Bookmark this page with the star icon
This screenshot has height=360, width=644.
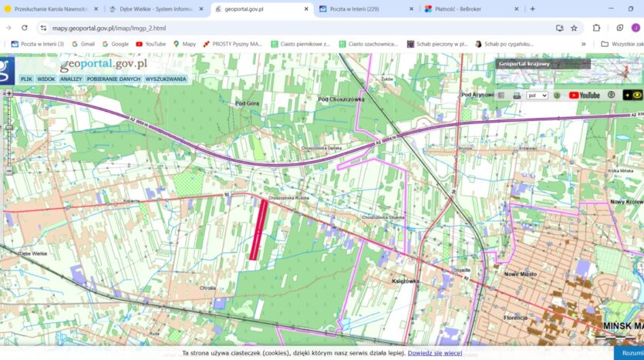574,28
